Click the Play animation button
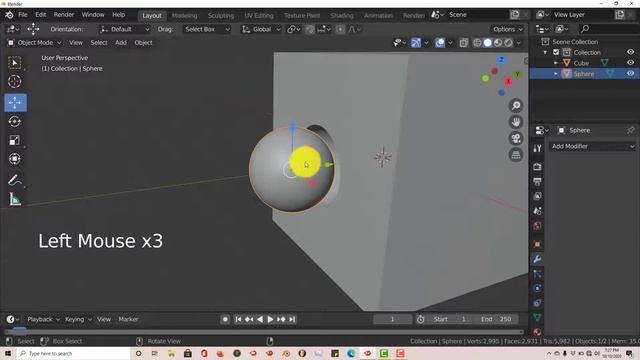 point(270,319)
